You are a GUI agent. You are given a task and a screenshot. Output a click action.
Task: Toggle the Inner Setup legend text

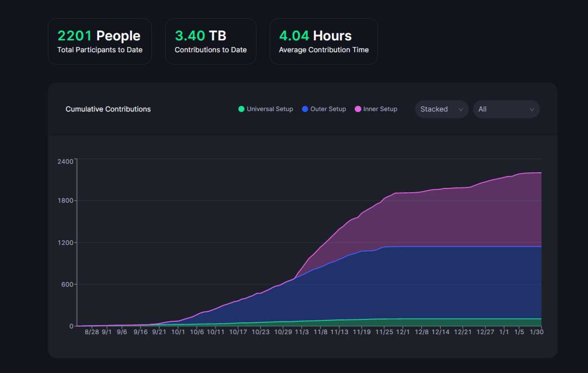point(380,109)
